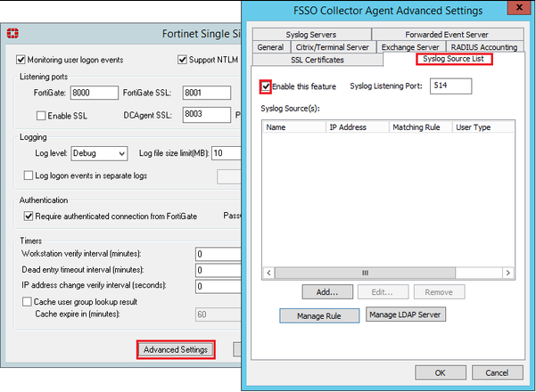Click the Syslog Listening Port field

click(x=450, y=86)
